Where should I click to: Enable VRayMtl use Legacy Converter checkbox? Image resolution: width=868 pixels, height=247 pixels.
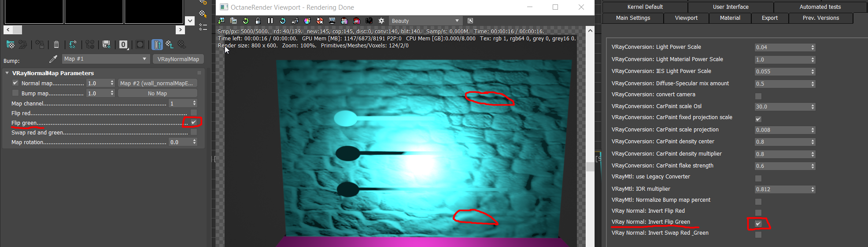pos(758,178)
